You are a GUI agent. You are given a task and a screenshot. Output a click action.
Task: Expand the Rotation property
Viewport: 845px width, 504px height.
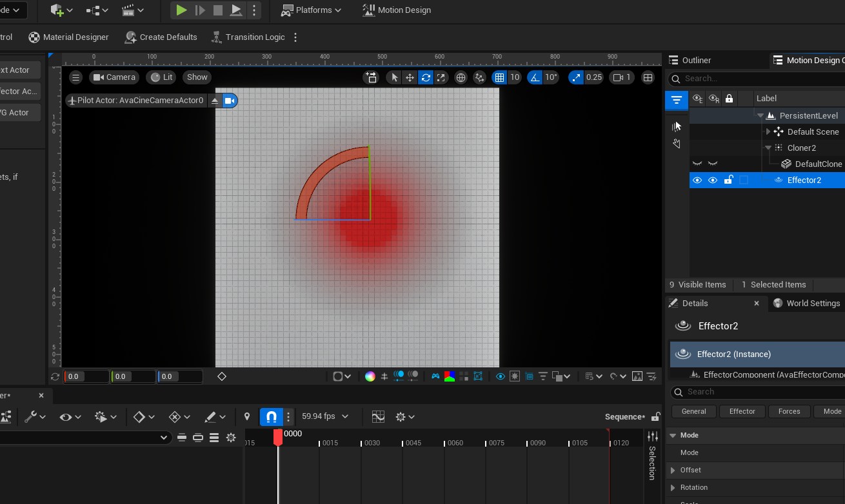673,487
